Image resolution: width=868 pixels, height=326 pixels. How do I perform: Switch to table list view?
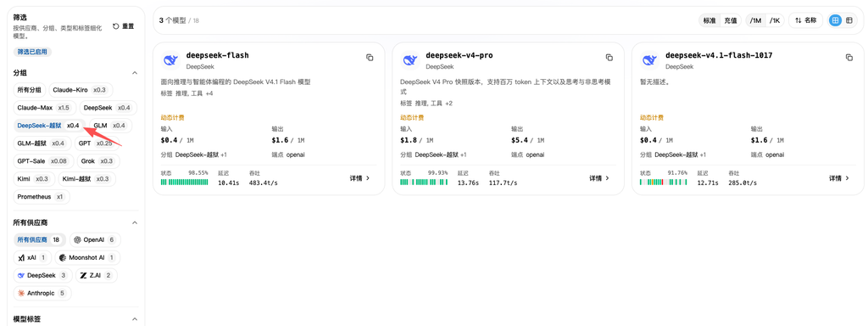(x=849, y=20)
